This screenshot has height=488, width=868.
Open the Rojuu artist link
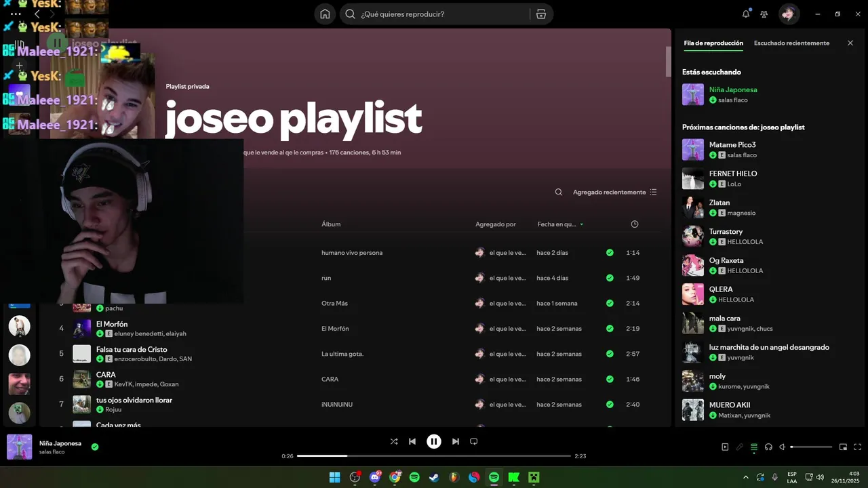[x=113, y=409]
